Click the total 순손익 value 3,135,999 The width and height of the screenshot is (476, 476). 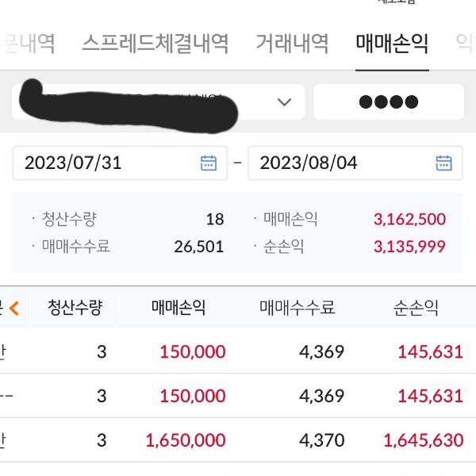[409, 247]
